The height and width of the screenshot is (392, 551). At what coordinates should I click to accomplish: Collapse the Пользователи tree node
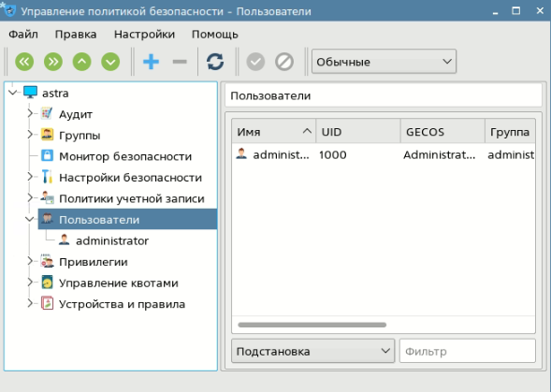(30, 219)
